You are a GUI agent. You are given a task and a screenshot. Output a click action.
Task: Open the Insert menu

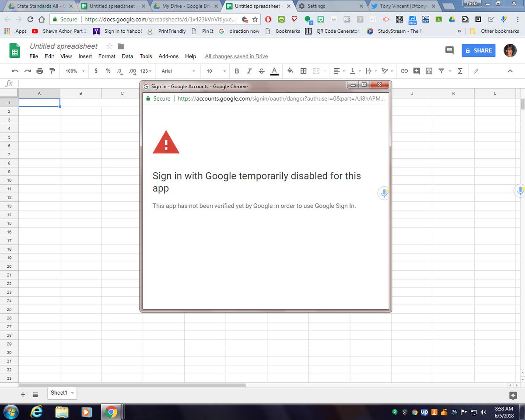pyautogui.click(x=85, y=56)
